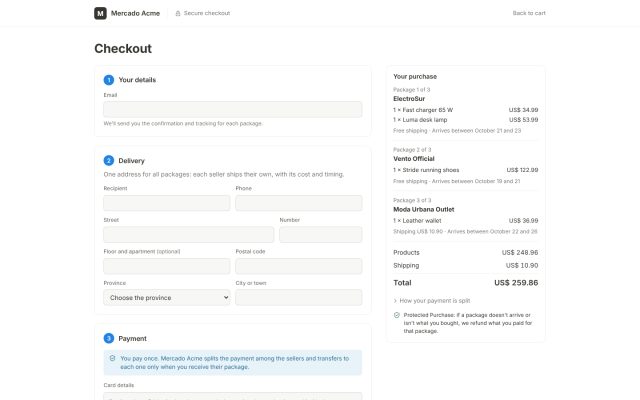Click the ElectroSur arrival dates line
Viewport: 640px width, 400px height.
pyautogui.click(x=457, y=131)
